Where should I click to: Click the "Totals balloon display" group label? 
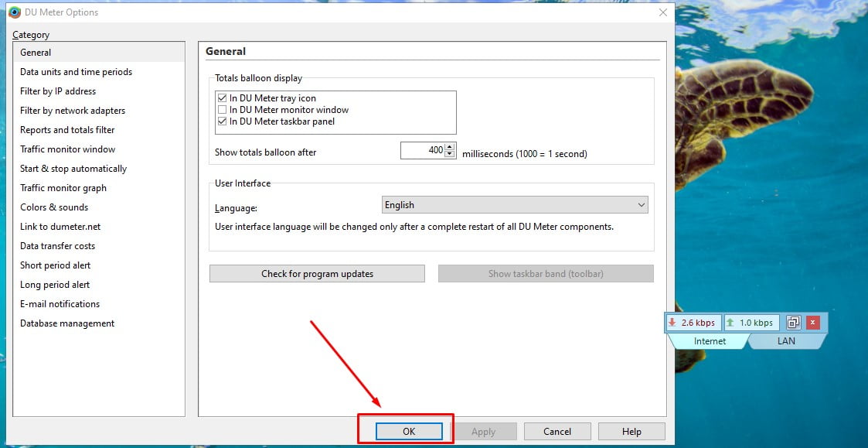[258, 78]
